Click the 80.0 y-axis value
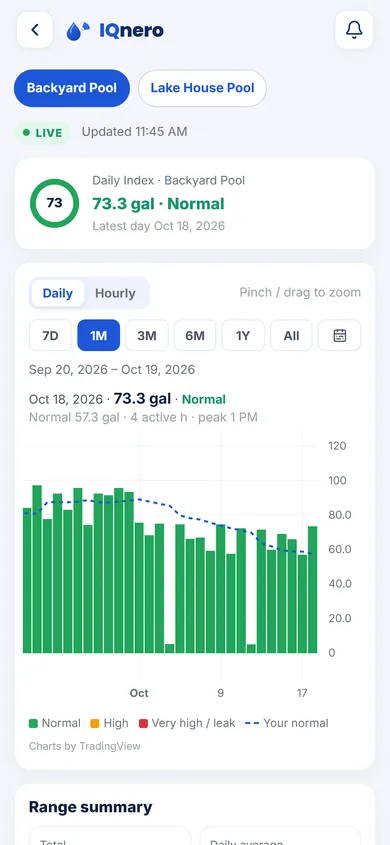390x845 pixels. tap(339, 515)
